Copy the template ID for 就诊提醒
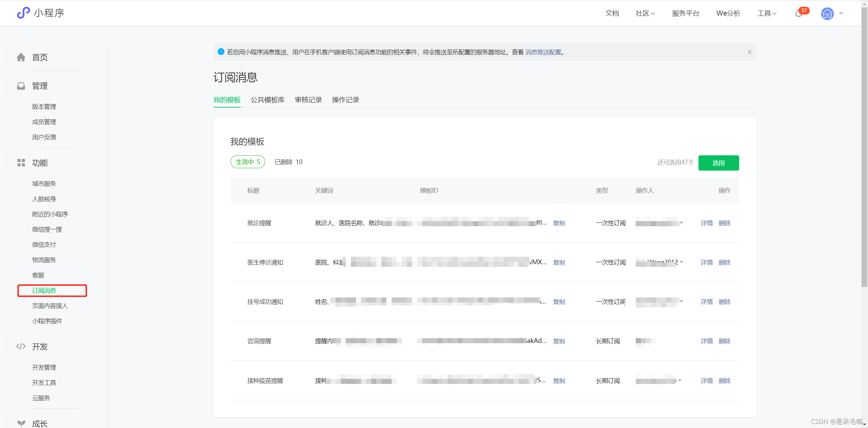Image resolution: width=868 pixels, height=428 pixels. 559,223
